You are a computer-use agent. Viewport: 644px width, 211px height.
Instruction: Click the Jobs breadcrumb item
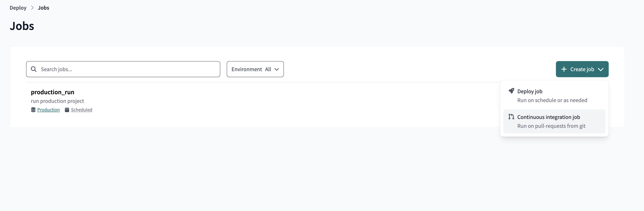pos(44,8)
